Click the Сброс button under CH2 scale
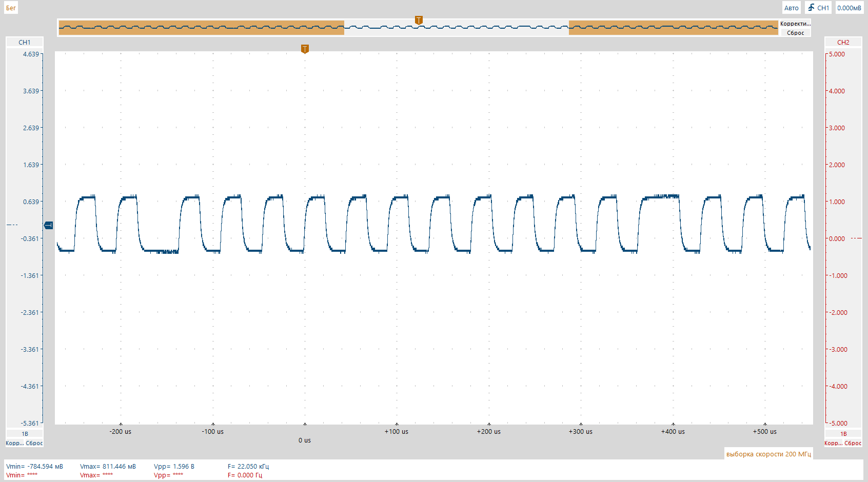 [x=853, y=443]
